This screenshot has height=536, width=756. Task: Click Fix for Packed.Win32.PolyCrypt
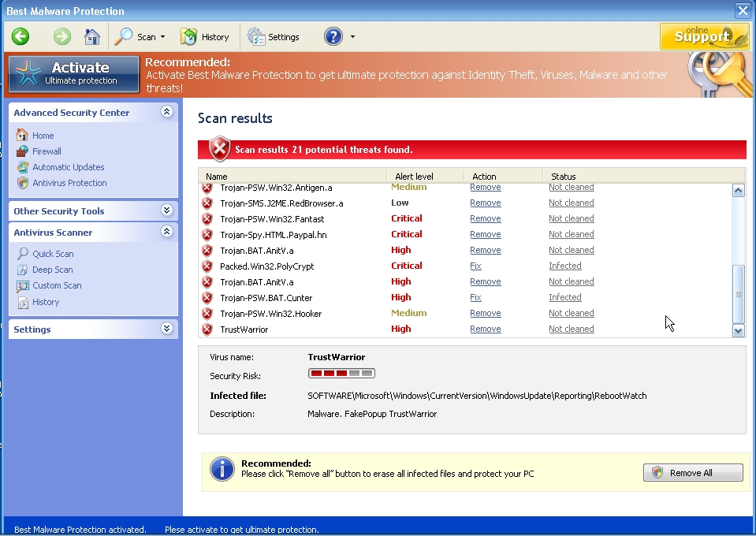coord(475,266)
